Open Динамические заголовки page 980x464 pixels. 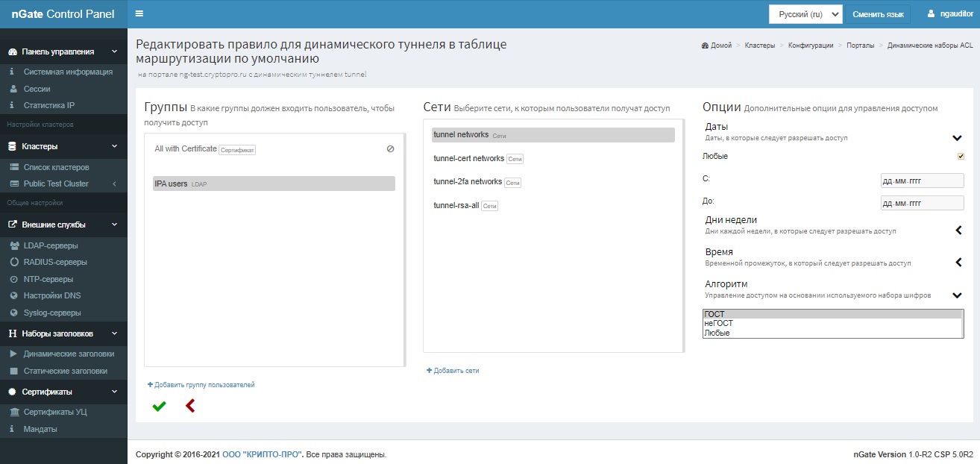click(69, 354)
